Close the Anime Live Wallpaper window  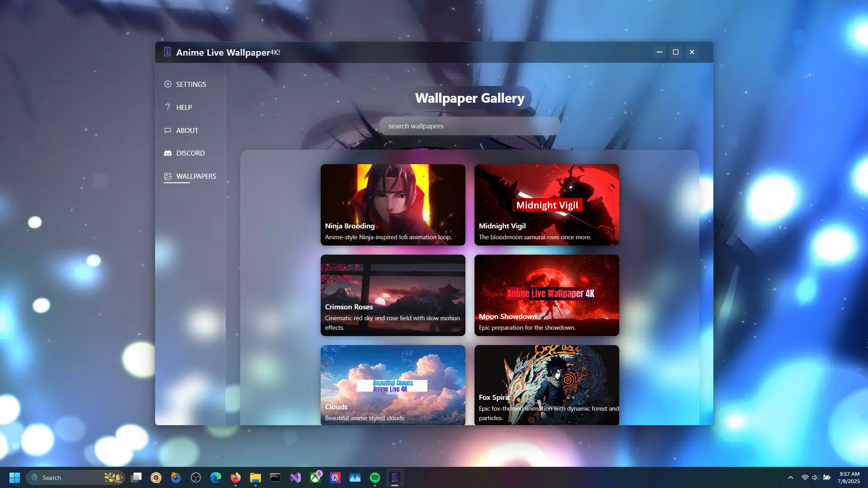point(692,52)
